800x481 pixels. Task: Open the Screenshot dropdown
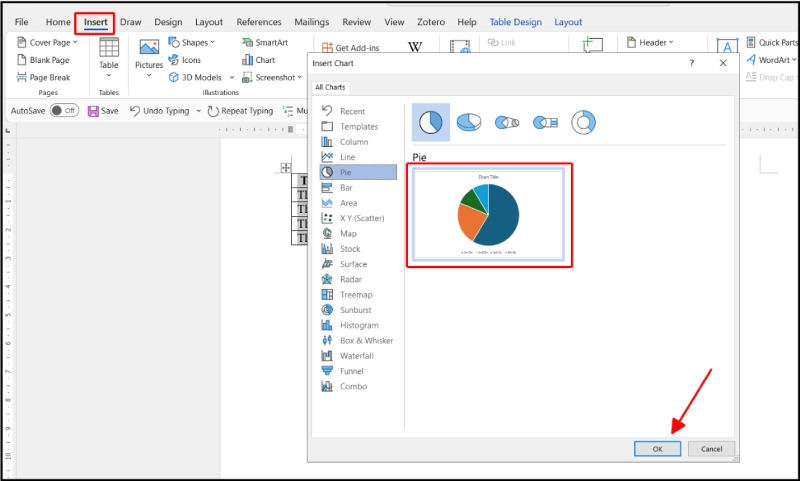tap(274, 77)
